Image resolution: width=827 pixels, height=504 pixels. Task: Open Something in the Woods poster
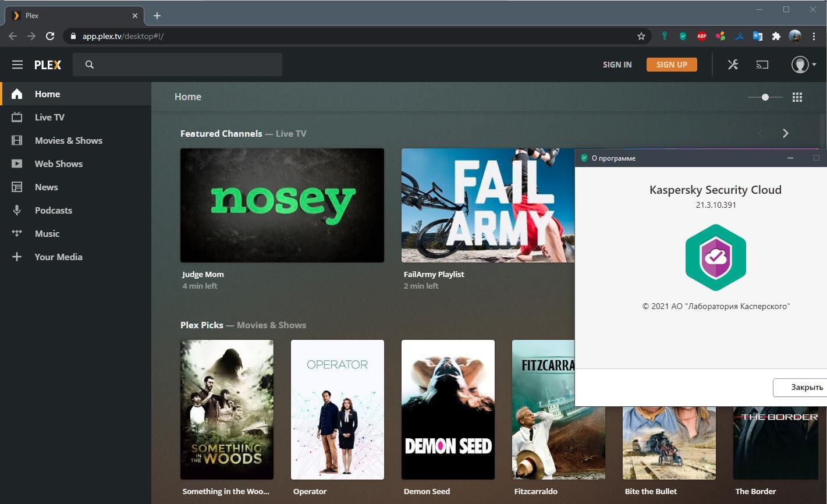pyautogui.click(x=227, y=410)
